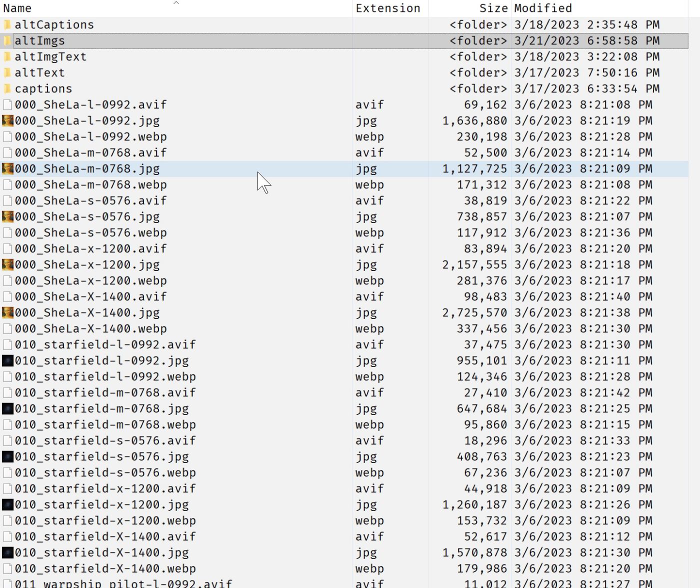Click the sort arrow above the Name column
Image resolution: width=700 pixels, height=588 pixels.
(176, 3)
